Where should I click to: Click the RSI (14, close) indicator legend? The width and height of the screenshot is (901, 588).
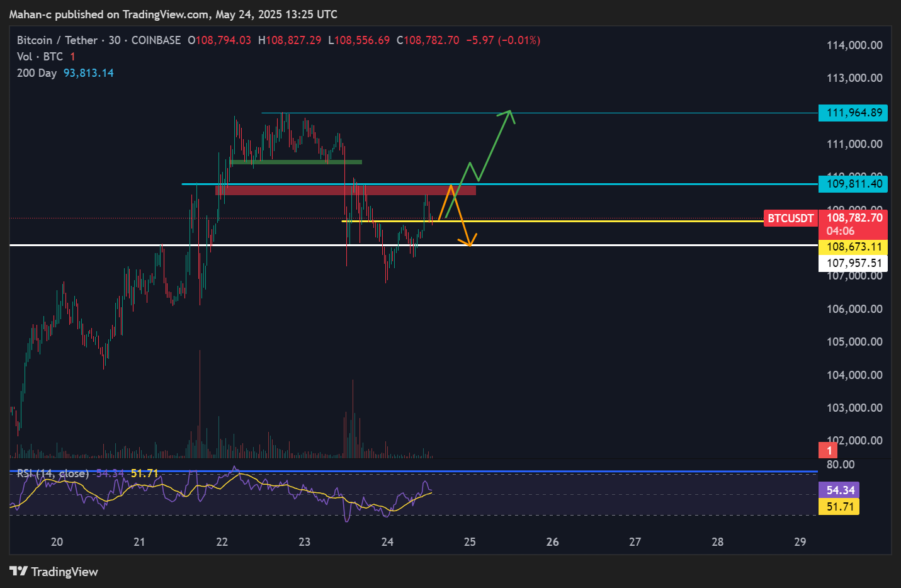point(53,473)
